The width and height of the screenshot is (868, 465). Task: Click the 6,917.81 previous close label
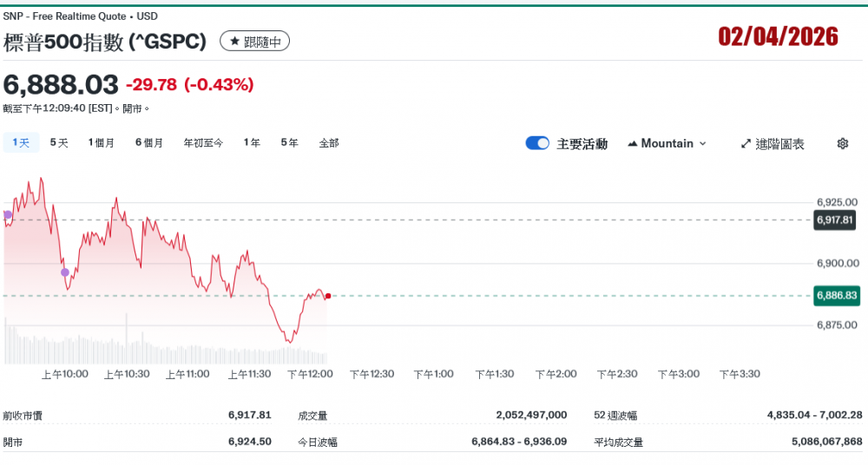point(836,220)
